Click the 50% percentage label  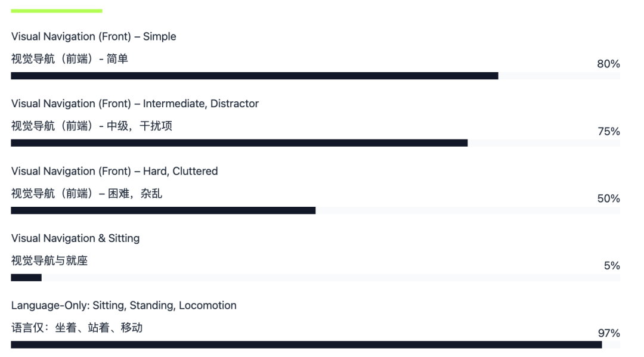pyautogui.click(x=608, y=198)
